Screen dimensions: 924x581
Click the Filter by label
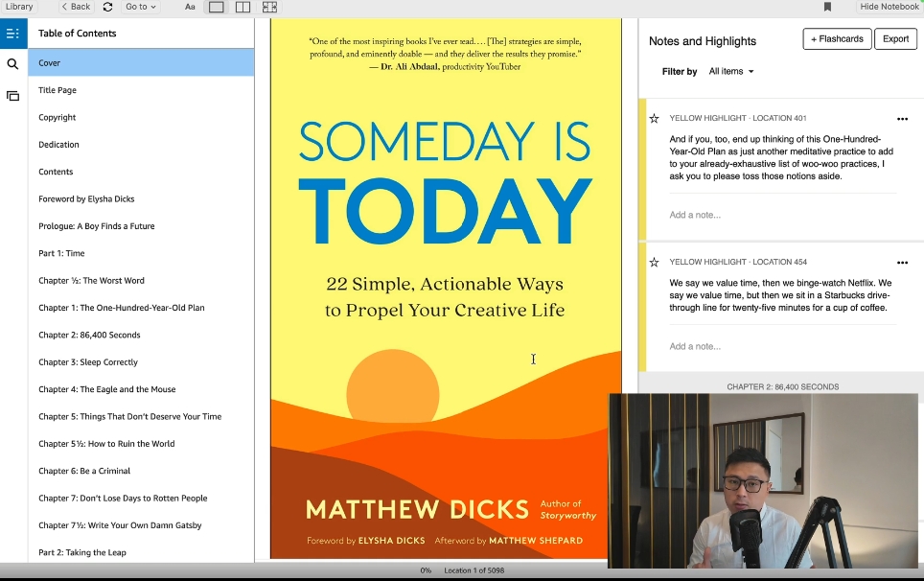[680, 71]
